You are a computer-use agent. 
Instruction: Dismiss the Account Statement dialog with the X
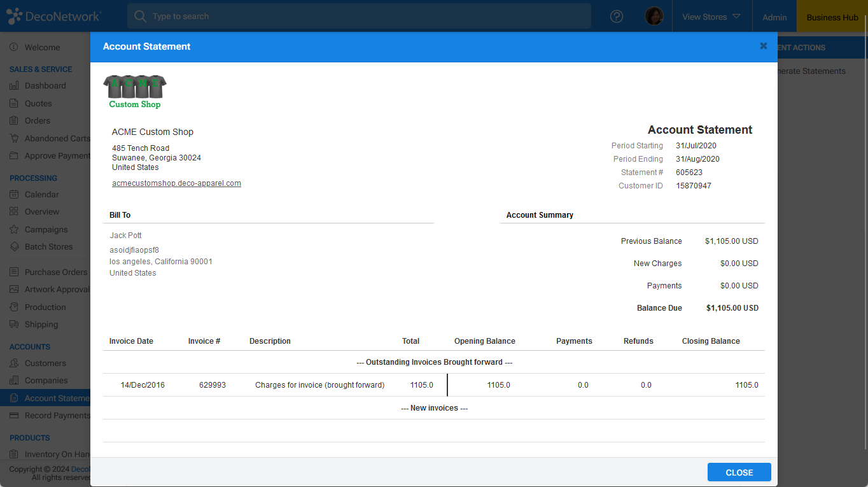[x=763, y=46]
